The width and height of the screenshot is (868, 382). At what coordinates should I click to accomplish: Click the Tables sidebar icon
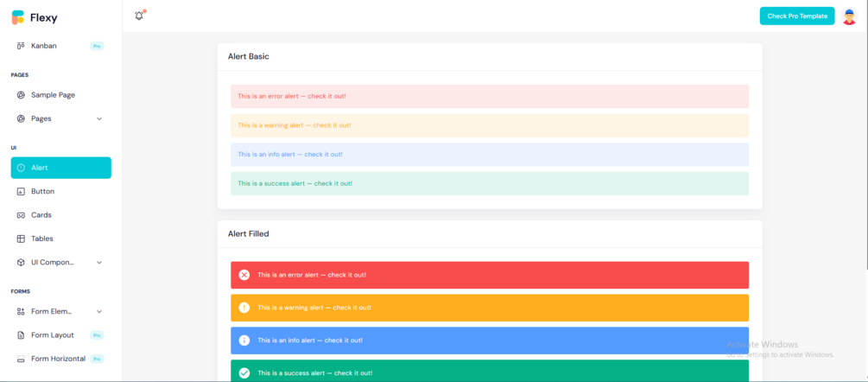point(21,239)
